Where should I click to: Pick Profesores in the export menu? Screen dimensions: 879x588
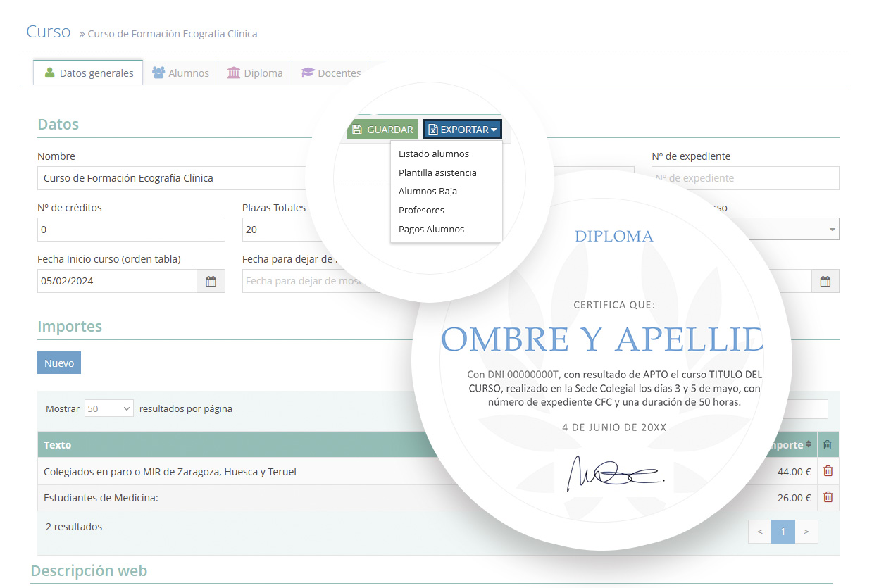(421, 210)
